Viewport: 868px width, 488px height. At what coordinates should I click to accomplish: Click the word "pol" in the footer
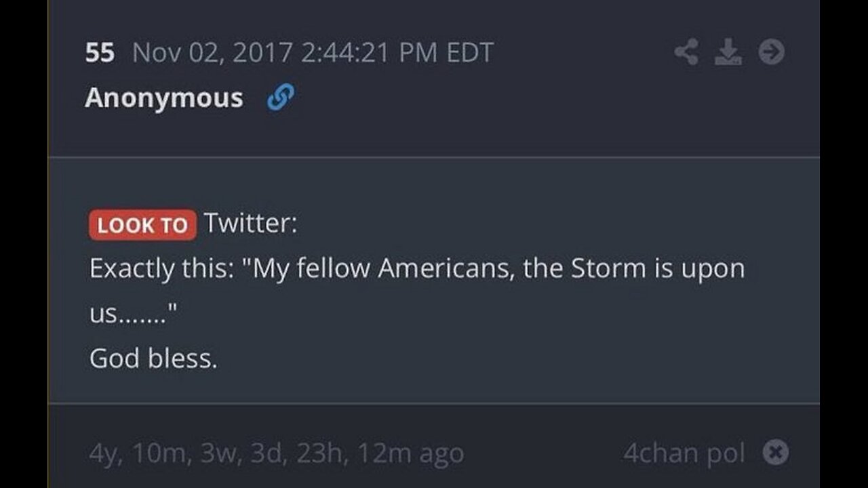724,453
